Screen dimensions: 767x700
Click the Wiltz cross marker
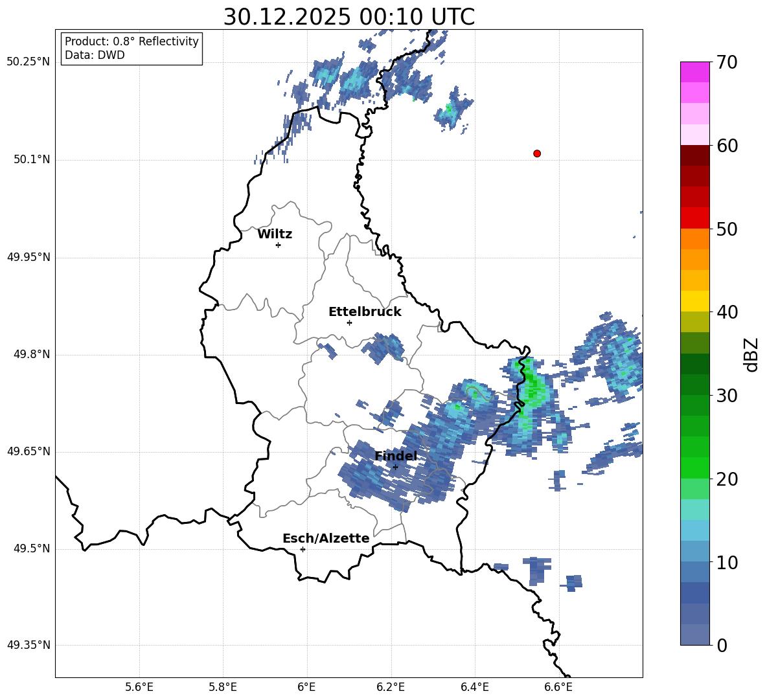(279, 245)
